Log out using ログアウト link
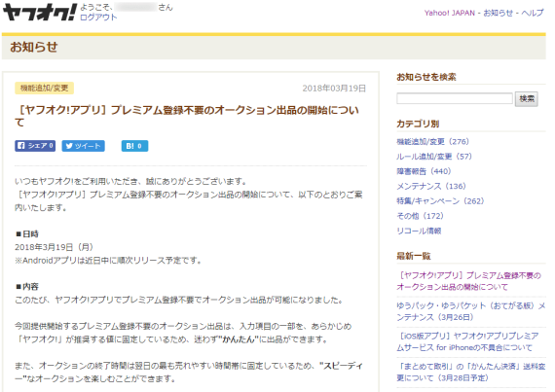The height and width of the screenshot is (392, 555). 98,18
